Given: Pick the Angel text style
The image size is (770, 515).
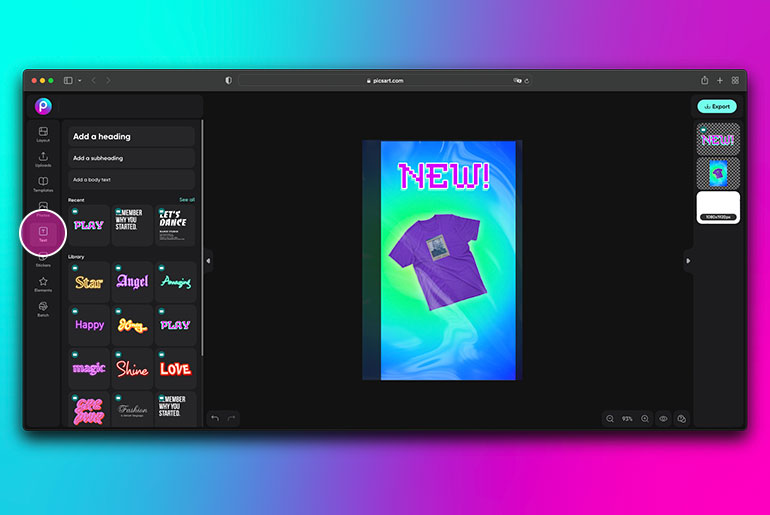Looking at the screenshot, I should [x=132, y=282].
